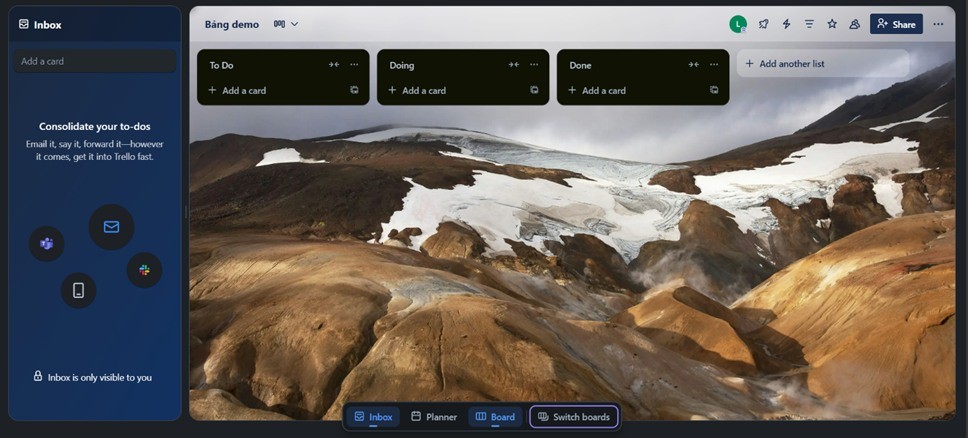968x438 pixels.
Task: Open Automation via the lightning bolt icon
Action: click(x=787, y=24)
